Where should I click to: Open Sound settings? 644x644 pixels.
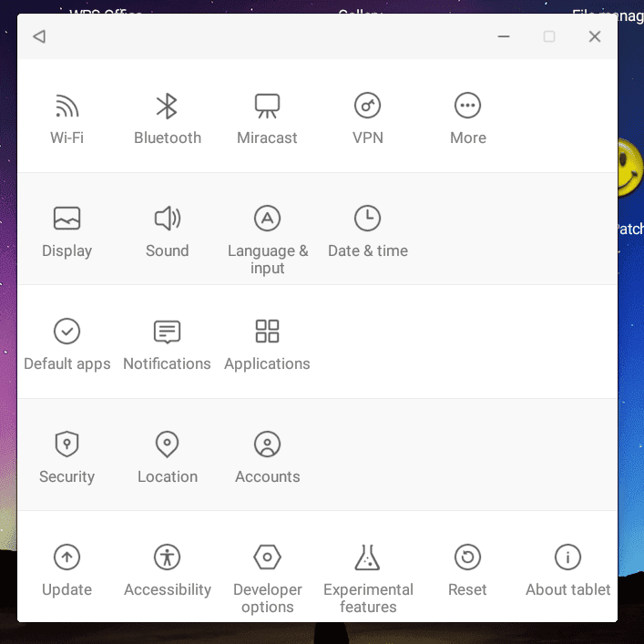(168, 231)
